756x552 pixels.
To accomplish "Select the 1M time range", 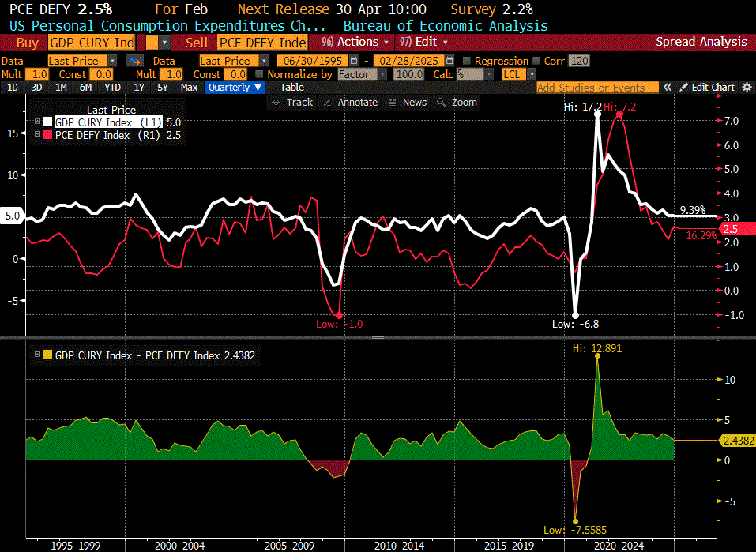I will pos(62,87).
